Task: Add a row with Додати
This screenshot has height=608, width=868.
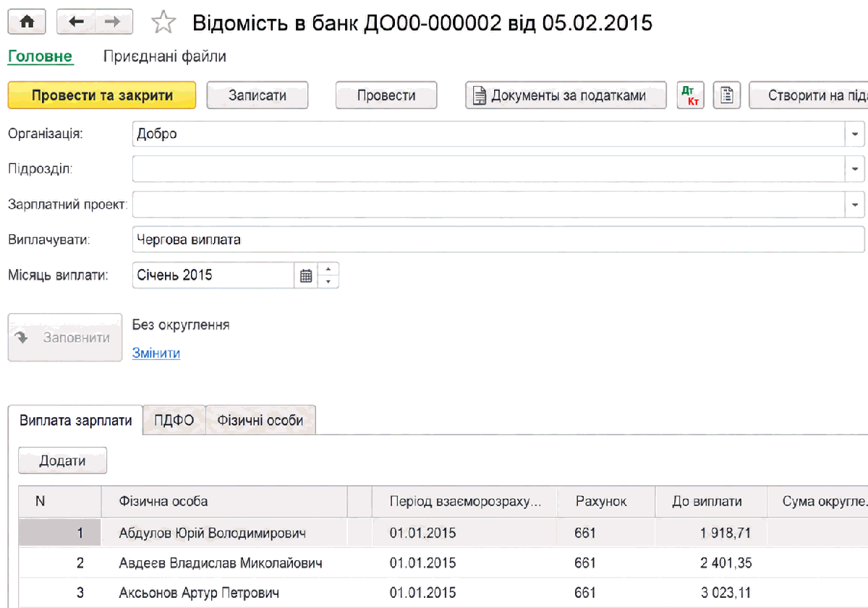Action: click(63, 461)
